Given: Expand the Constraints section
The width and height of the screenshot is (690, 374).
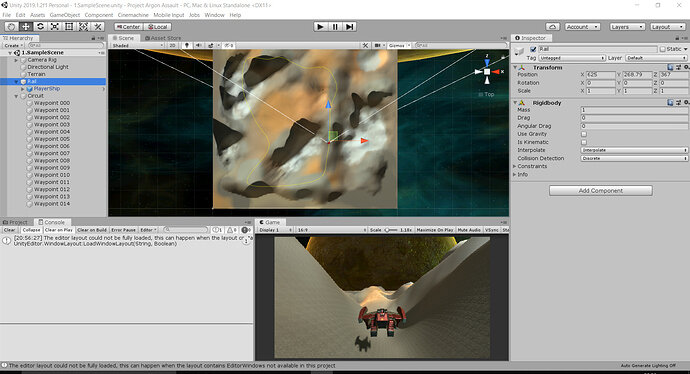Looking at the screenshot, I should pos(514,166).
